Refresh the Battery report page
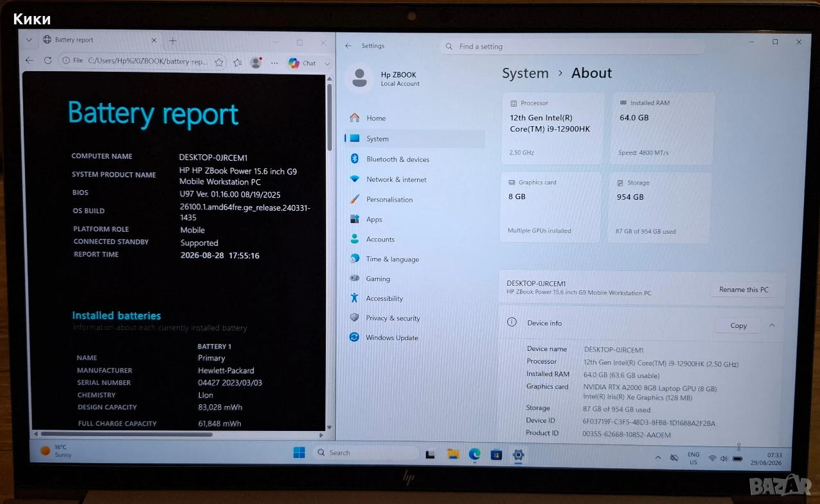This screenshot has height=504, width=820. tap(47, 61)
